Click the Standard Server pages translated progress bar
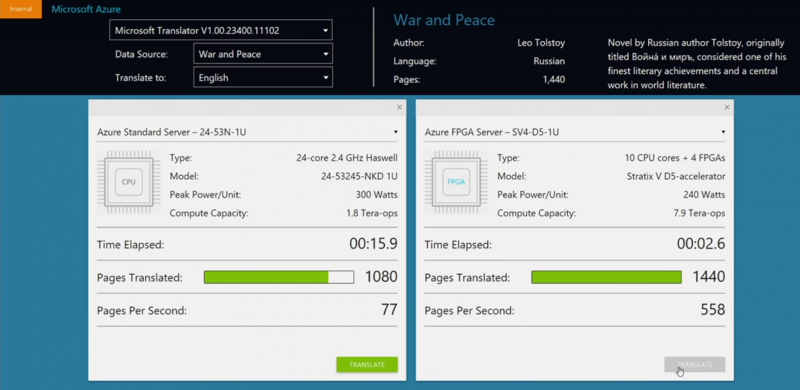The width and height of the screenshot is (800, 390). pyautogui.click(x=279, y=277)
